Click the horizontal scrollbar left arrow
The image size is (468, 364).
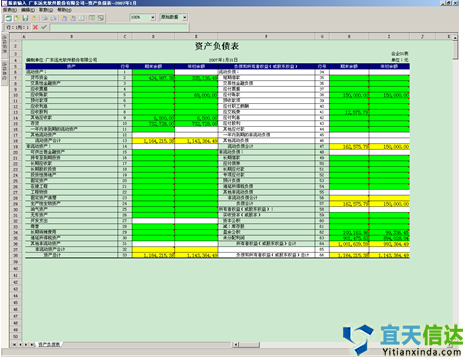(236, 344)
